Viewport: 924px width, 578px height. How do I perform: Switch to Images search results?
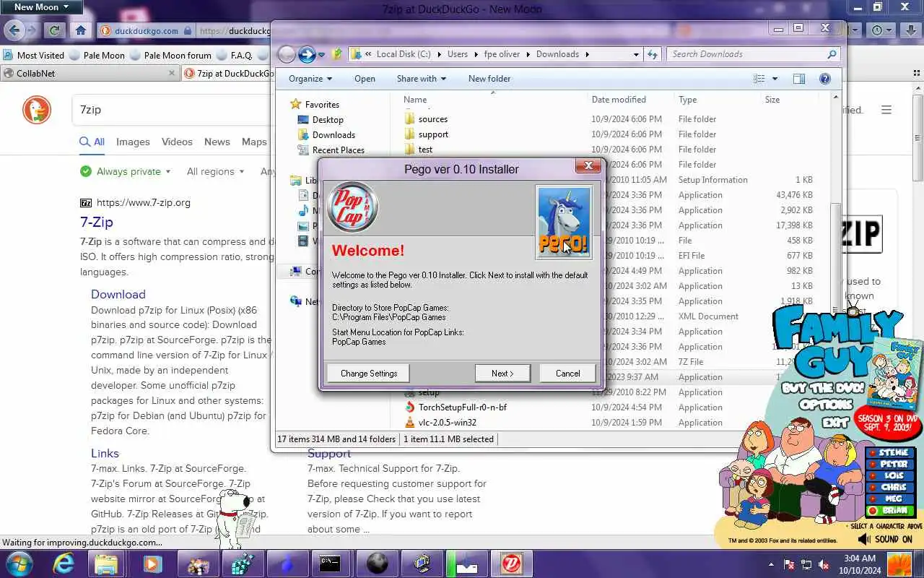pos(133,142)
